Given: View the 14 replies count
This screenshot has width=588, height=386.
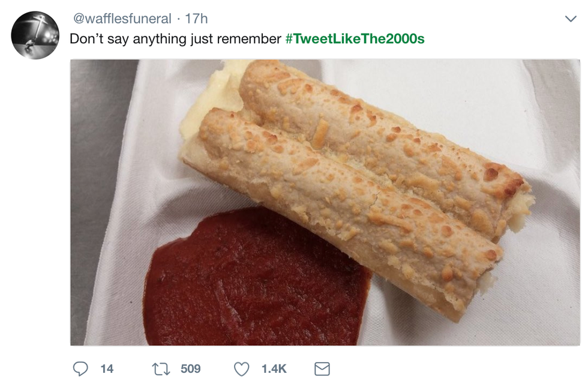Looking at the screenshot, I should (x=107, y=369).
